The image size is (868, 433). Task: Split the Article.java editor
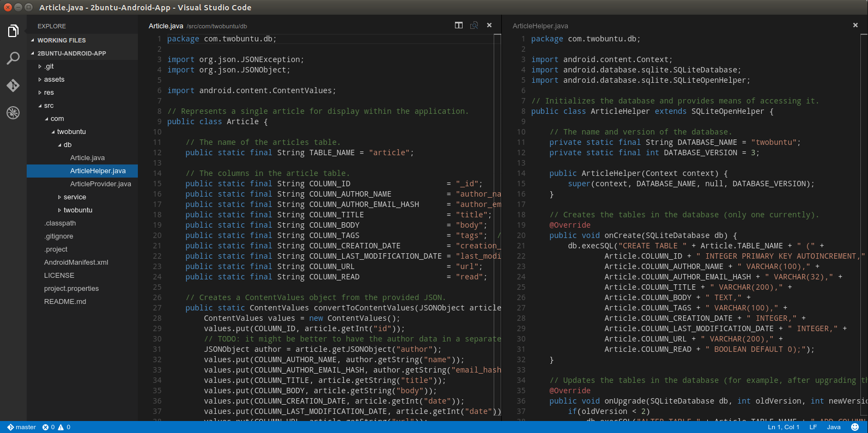point(459,25)
